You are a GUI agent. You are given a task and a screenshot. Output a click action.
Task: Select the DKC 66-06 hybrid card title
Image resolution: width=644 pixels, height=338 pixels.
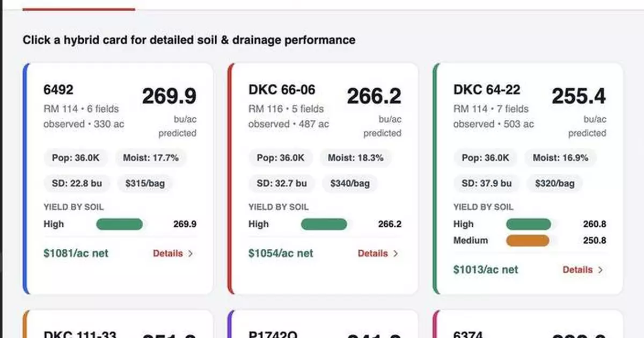coord(282,90)
